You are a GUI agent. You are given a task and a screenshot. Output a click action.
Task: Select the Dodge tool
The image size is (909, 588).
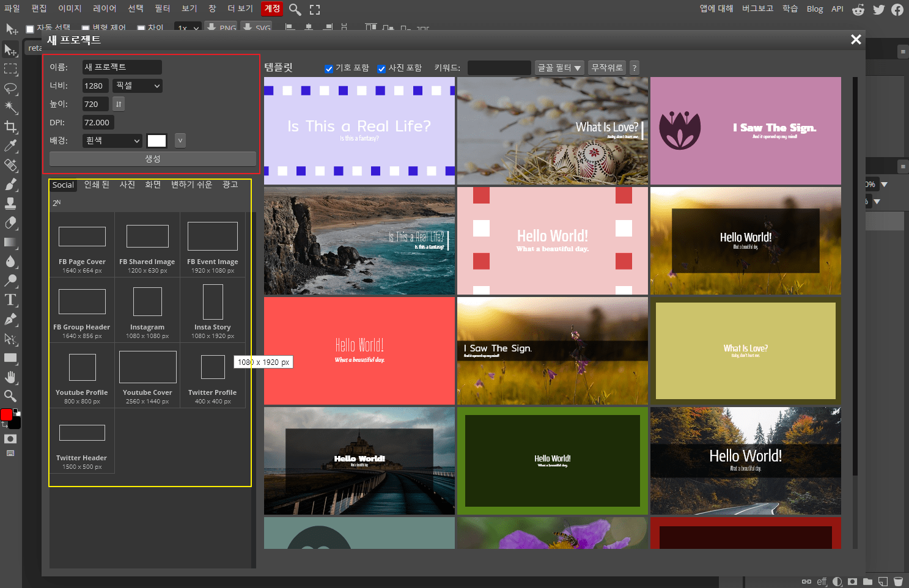(x=10, y=281)
